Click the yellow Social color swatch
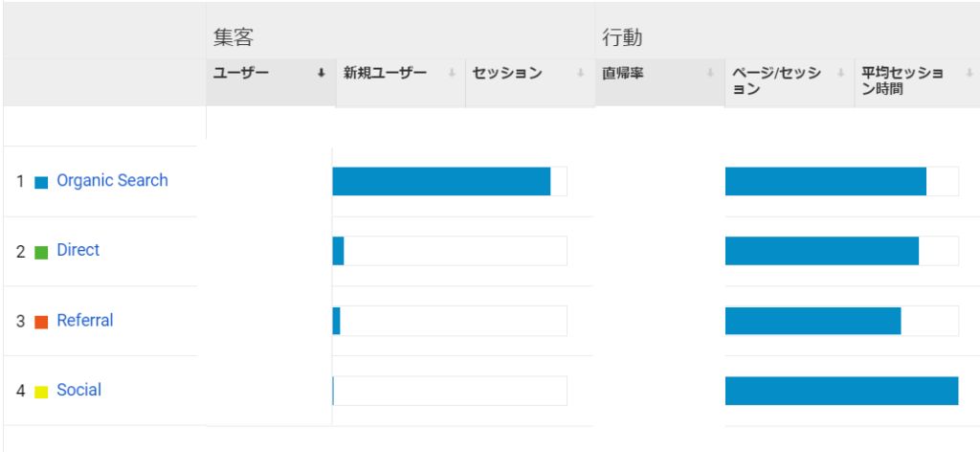Viewport: 980px width, 452px height. click(41, 392)
